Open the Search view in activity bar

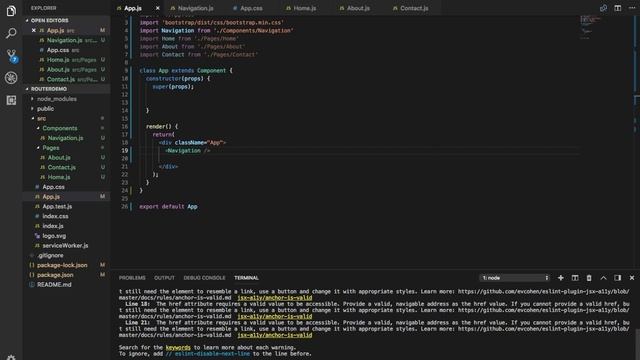tap(11, 33)
